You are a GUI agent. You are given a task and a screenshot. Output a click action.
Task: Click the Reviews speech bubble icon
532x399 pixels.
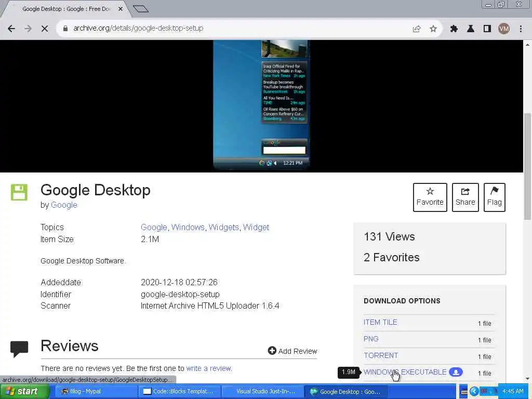[x=19, y=349]
